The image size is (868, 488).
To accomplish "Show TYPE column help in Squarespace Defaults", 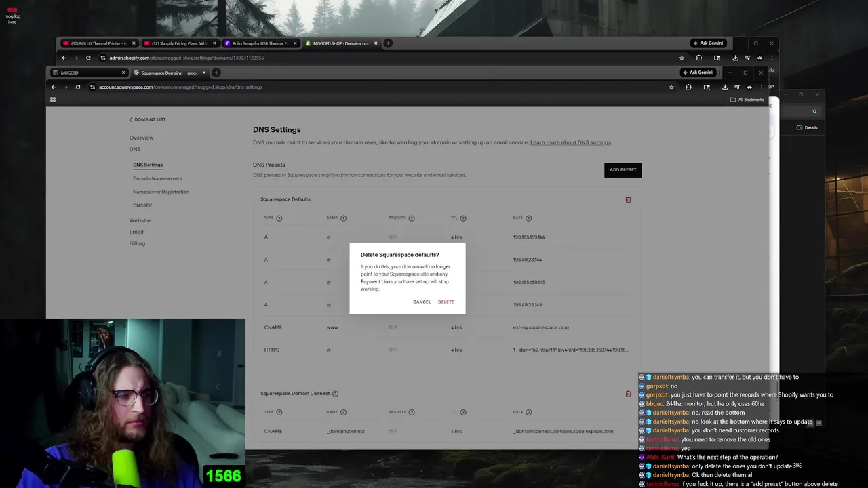I will [x=279, y=218].
